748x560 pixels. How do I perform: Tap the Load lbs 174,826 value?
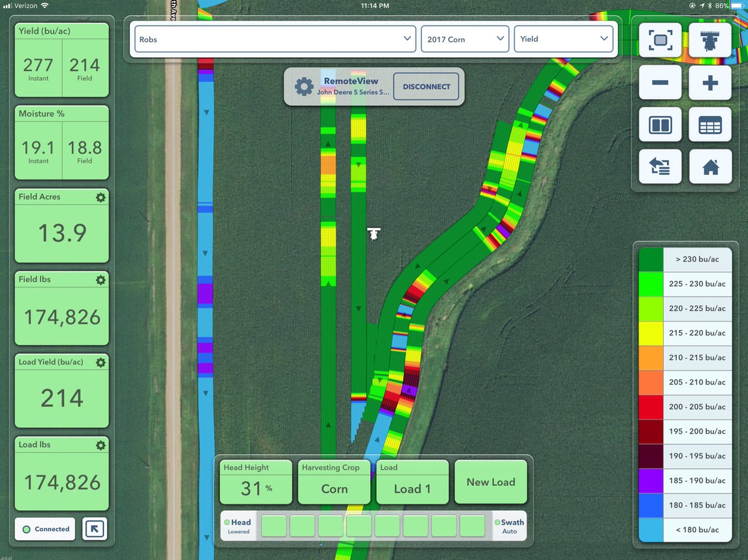[x=62, y=482]
